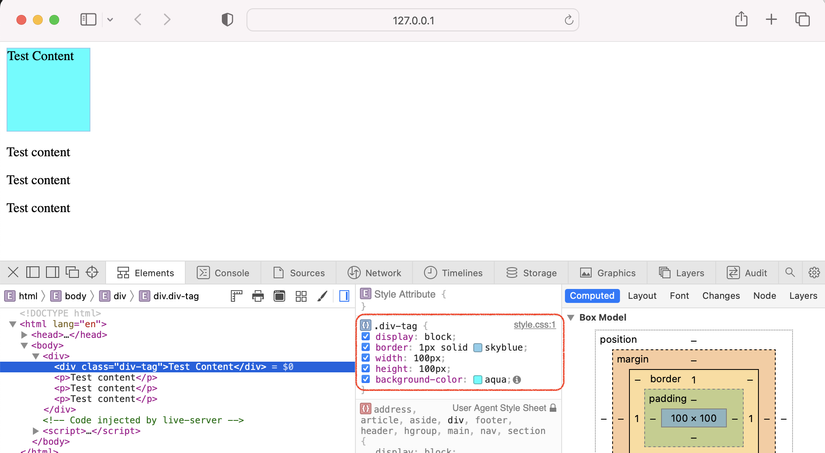Select the Node sidebar tab
This screenshot has height=453, width=825.
pyautogui.click(x=764, y=296)
